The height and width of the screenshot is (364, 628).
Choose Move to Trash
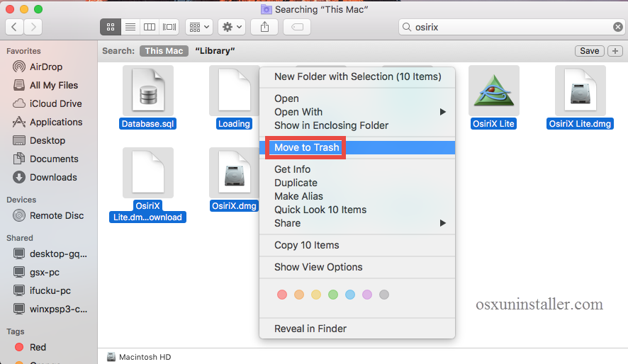(x=357, y=147)
